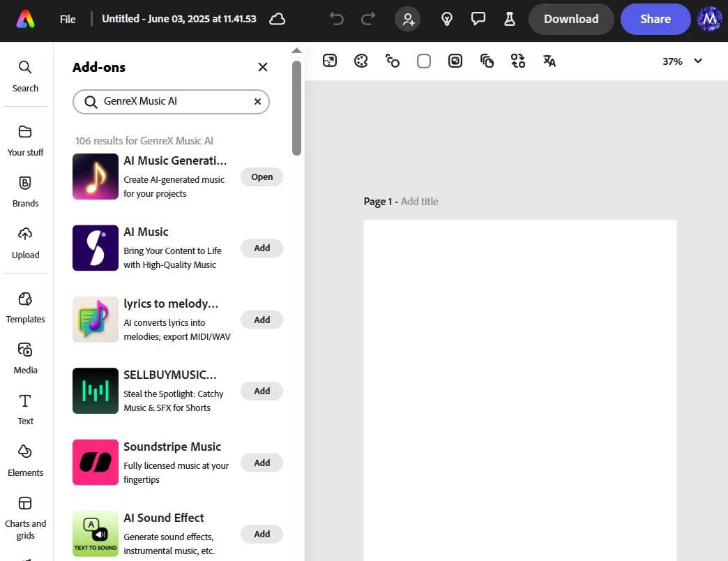Viewport: 728px width, 561px height.
Task: Select the Soundstripe Music thumbnail
Action: [x=96, y=463]
